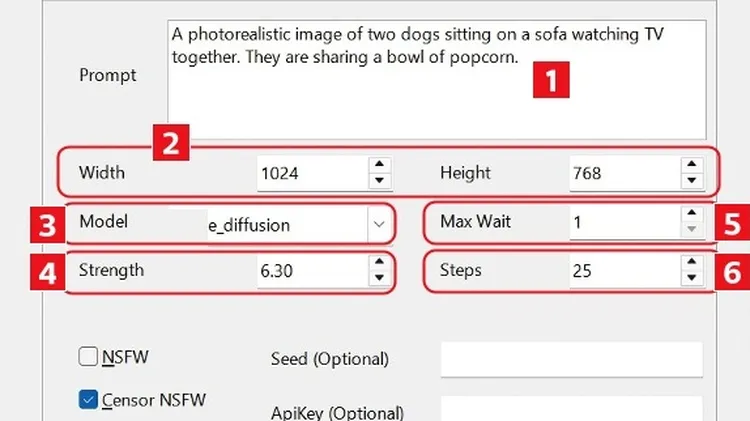The image size is (750, 421).
Task: Select the Steps value field
Action: pyautogui.click(x=620, y=270)
